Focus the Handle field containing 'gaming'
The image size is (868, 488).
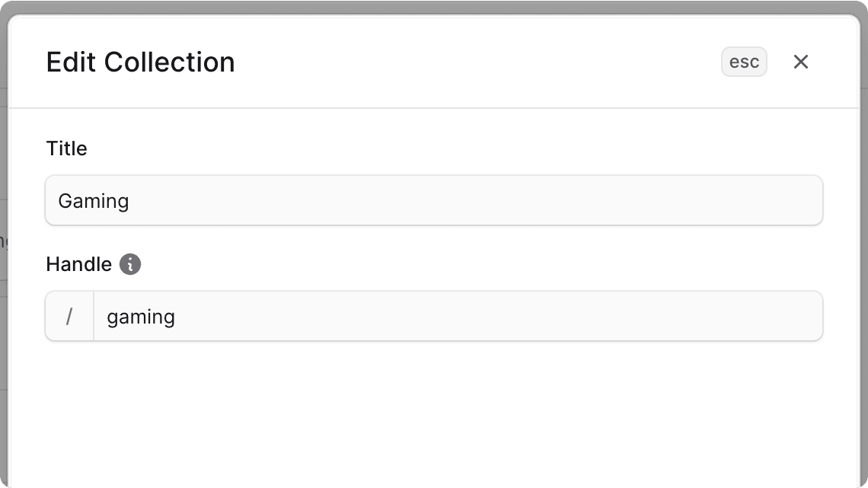[381, 316]
